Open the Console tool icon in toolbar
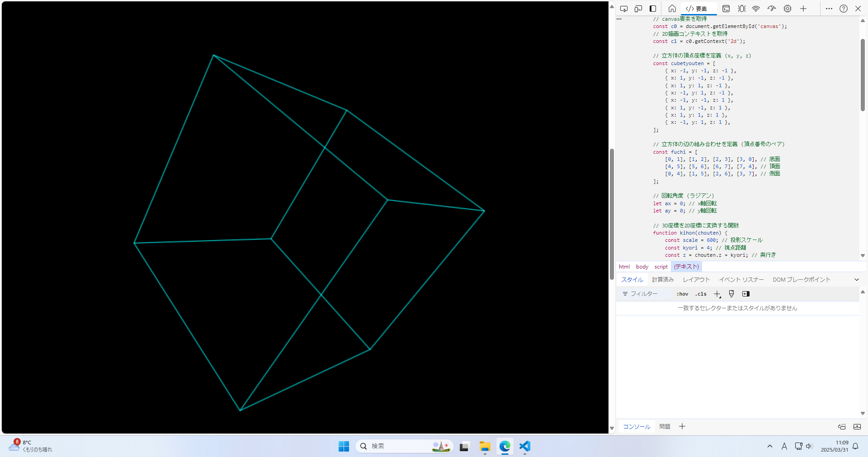The height and width of the screenshot is (457, 868). [726, 9]
